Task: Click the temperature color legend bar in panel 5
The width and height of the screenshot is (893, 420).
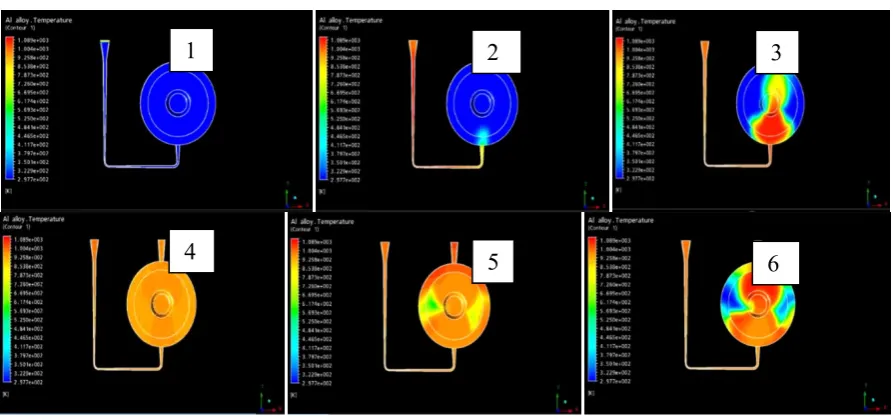Action: pos(296,310)
